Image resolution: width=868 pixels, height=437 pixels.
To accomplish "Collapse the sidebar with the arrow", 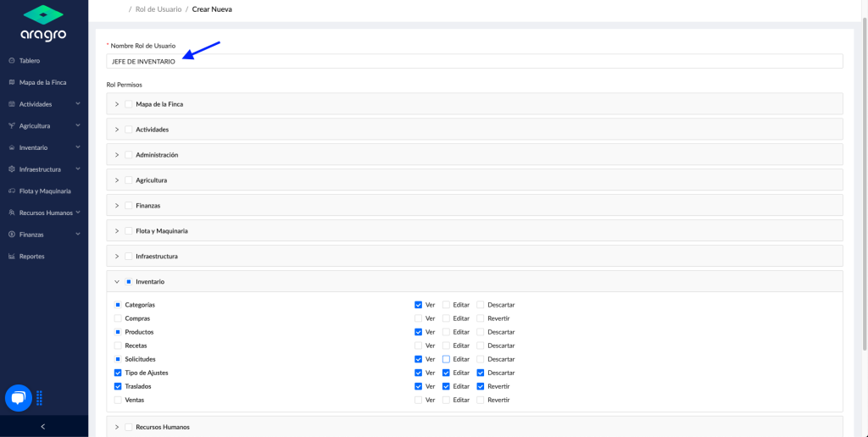I will (43, 427).
